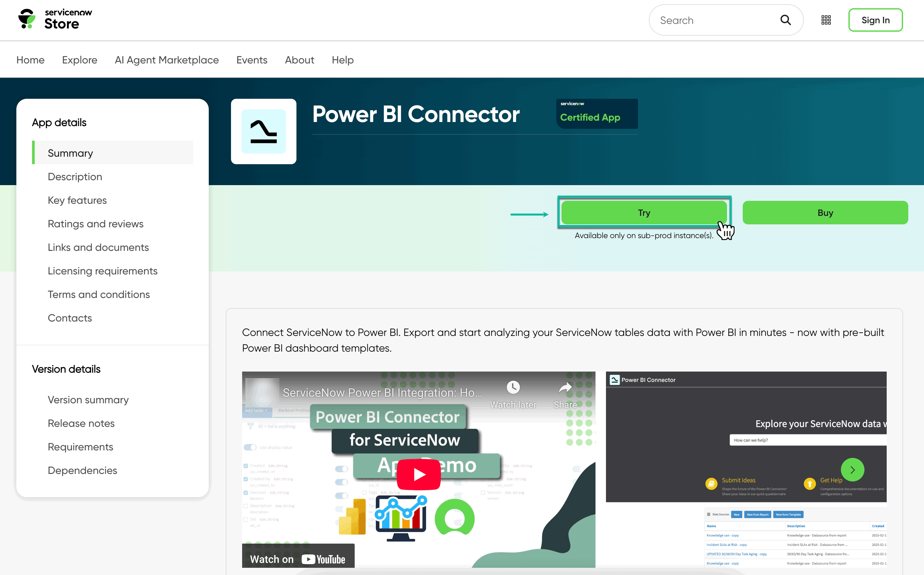Jump to Ratings and reviews section
The height and width of the screenshot is (575, 924).
(96, 224)
